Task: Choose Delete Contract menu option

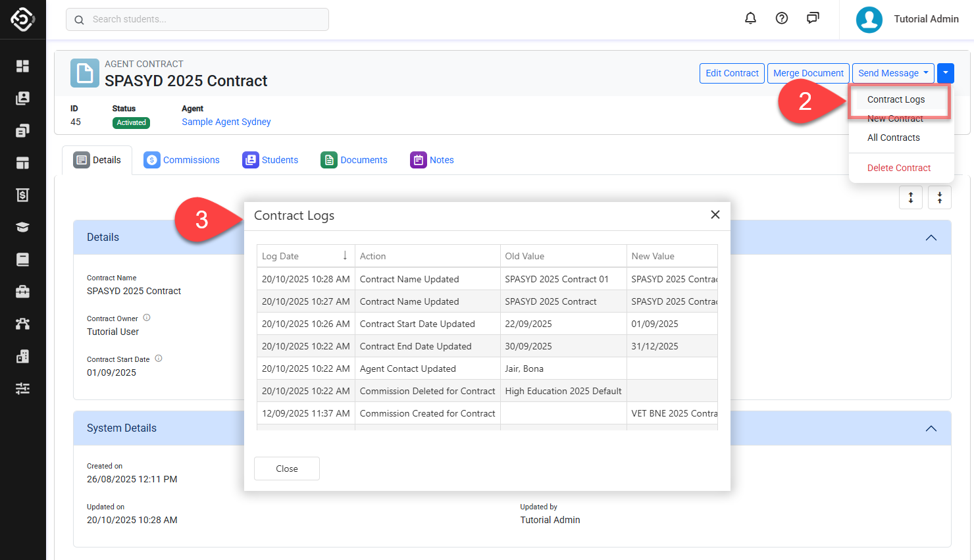Action: tap(898, 168)
